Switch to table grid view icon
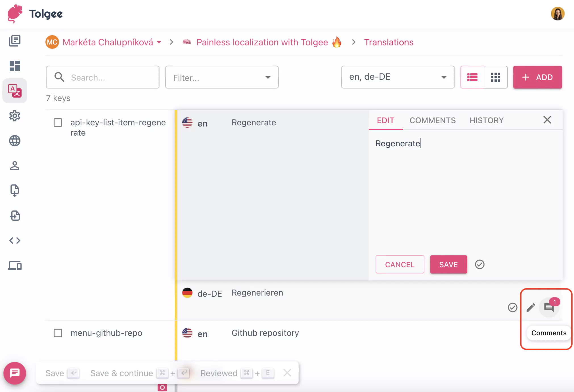This screenshot has width=574, height=392. [x=495, y=77]
